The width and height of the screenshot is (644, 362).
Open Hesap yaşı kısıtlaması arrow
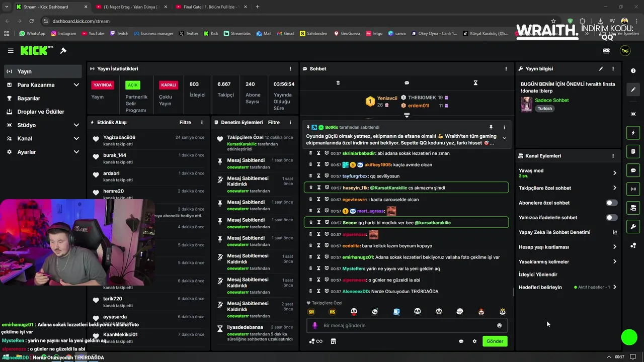614,247
